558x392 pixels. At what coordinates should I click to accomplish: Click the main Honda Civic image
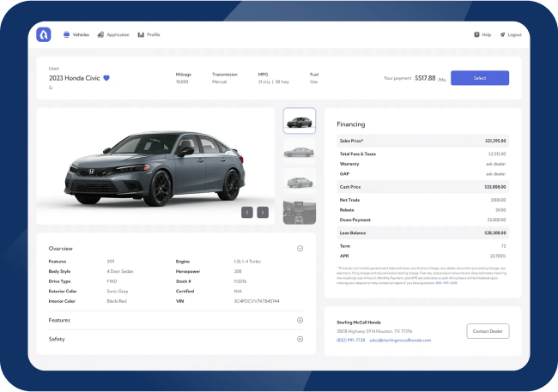155,166
